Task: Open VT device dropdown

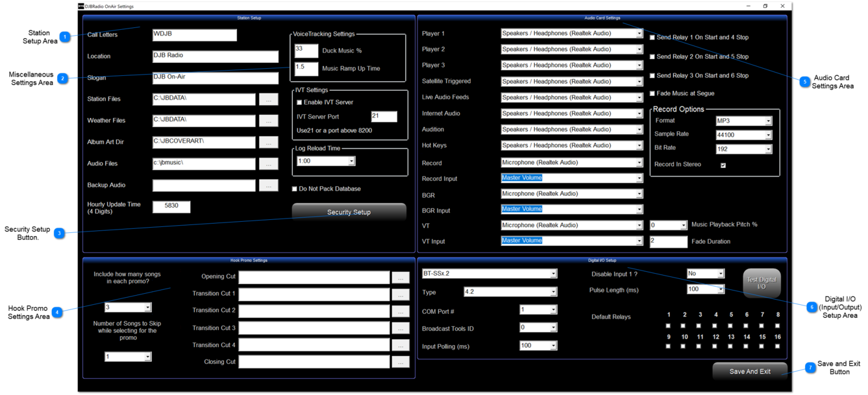Action: click(x=639, y=226)
